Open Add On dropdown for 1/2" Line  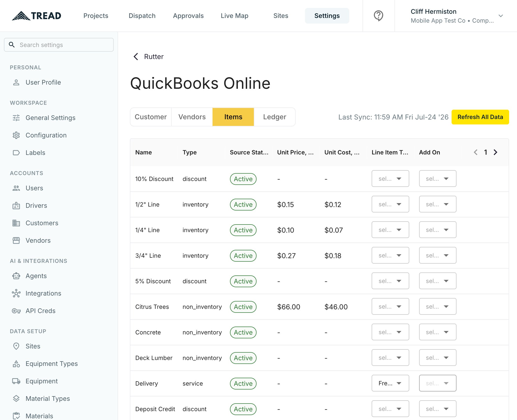pyautogui.click(x=438, y=204)
